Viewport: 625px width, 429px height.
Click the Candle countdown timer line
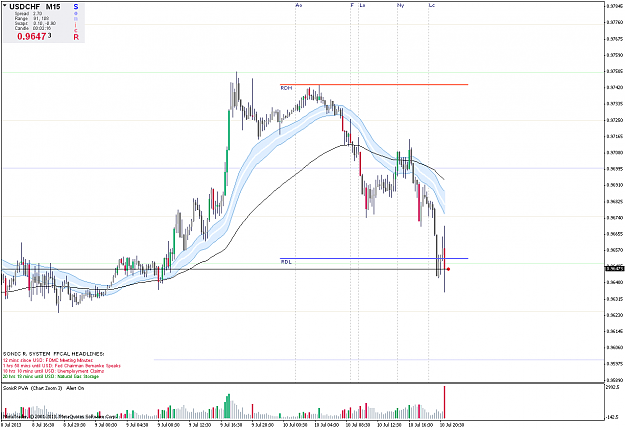33,28
